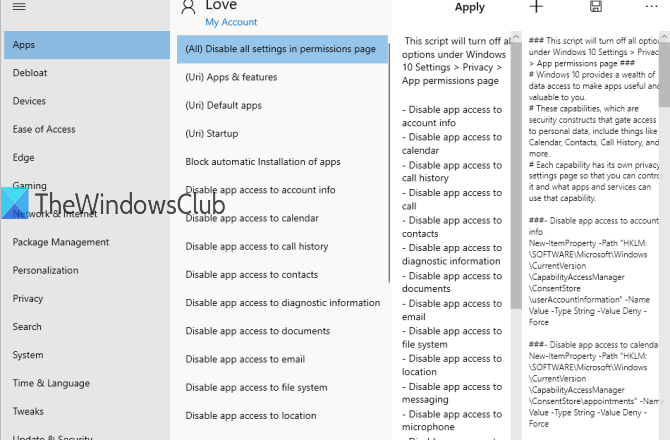Select Disable app access to location
The height and width of the screenshot is (440, 670).
[282, 416]
